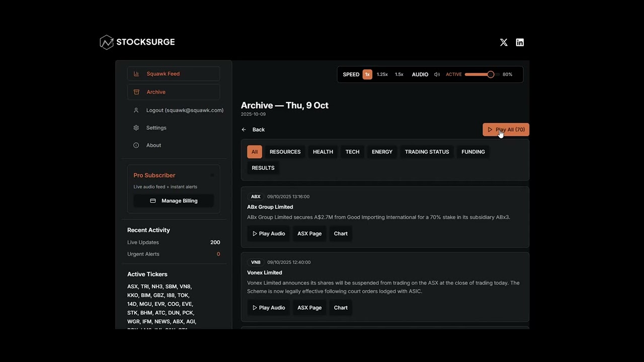
Task: Select the FUNDING filter tab
Action: 473,152
